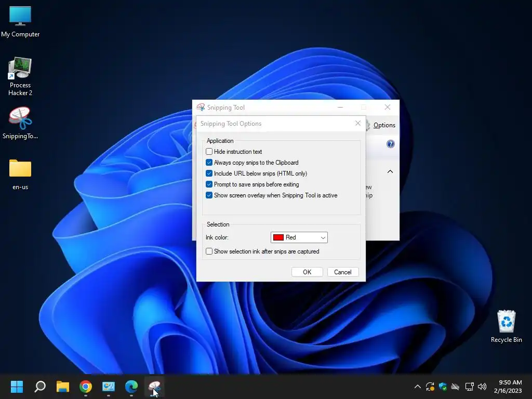Select the en-us folder on desktop
The height and width of the screenshot is (399, 532).
[20, 175]
